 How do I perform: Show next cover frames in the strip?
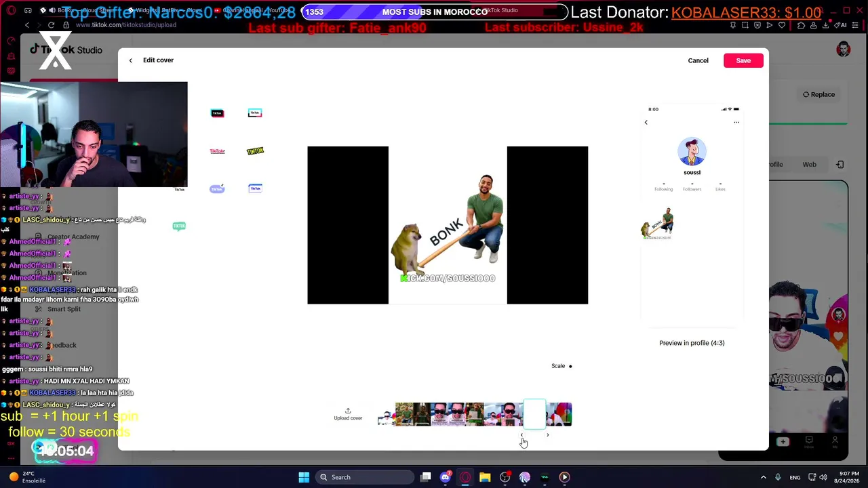[x=547, y=435]
